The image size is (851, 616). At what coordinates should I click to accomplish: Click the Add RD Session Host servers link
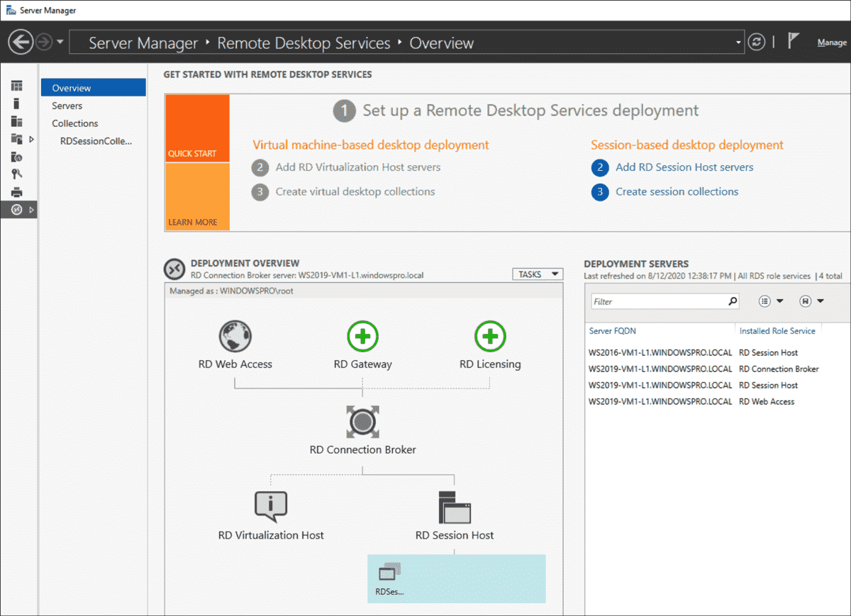tap(684, 167)
